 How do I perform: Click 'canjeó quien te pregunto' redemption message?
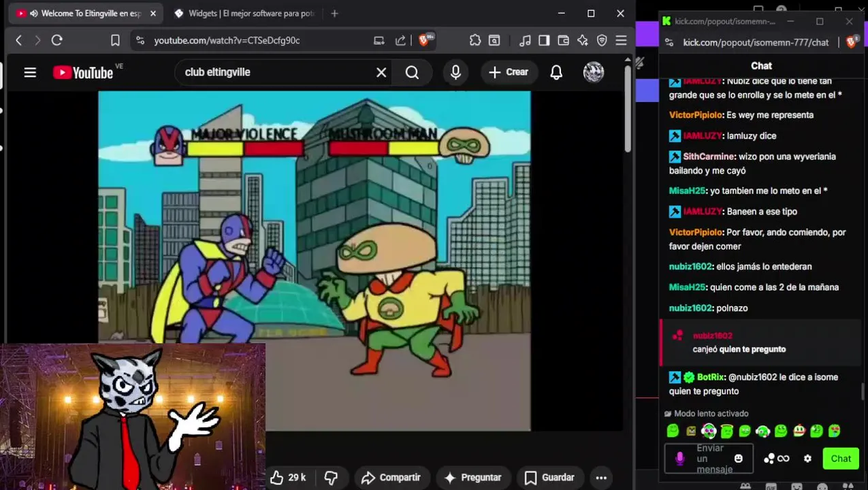pos(739,349)
